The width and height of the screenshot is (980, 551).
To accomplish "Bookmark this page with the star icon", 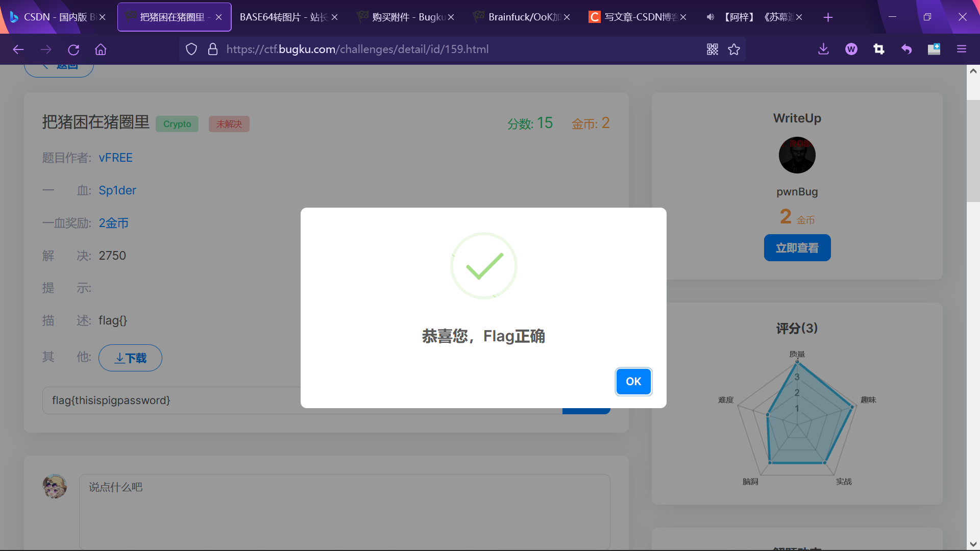I will click(734, 49).
